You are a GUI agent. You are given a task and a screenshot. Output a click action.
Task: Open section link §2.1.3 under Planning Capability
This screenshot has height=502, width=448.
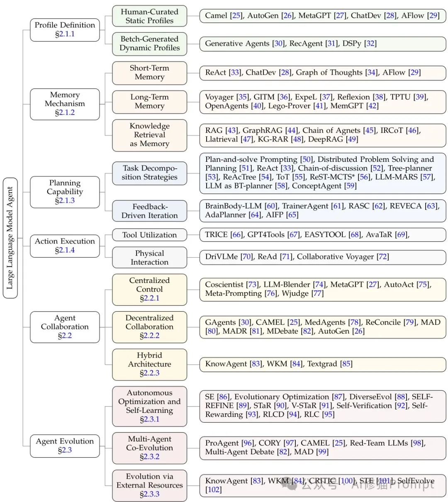[x=65, y=200]
